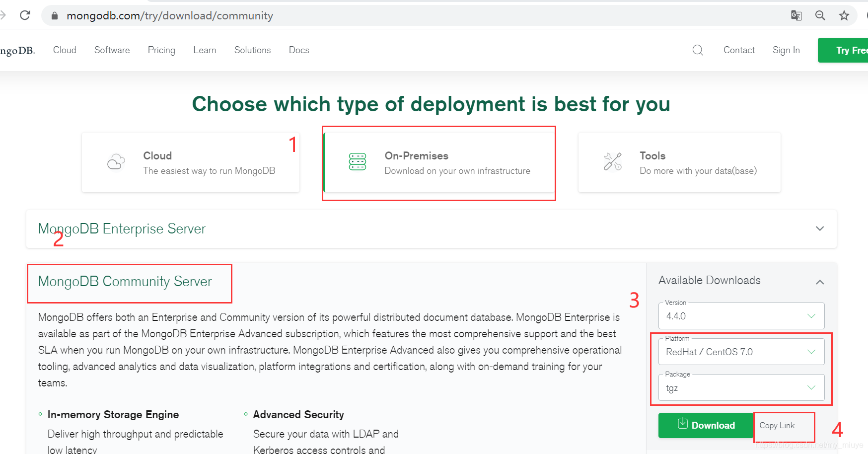Image resolution: width=868 pixels, height=454 pixels.
Task: Click MongoDB Enterprise Server heading
Action: tap(122, 228)
